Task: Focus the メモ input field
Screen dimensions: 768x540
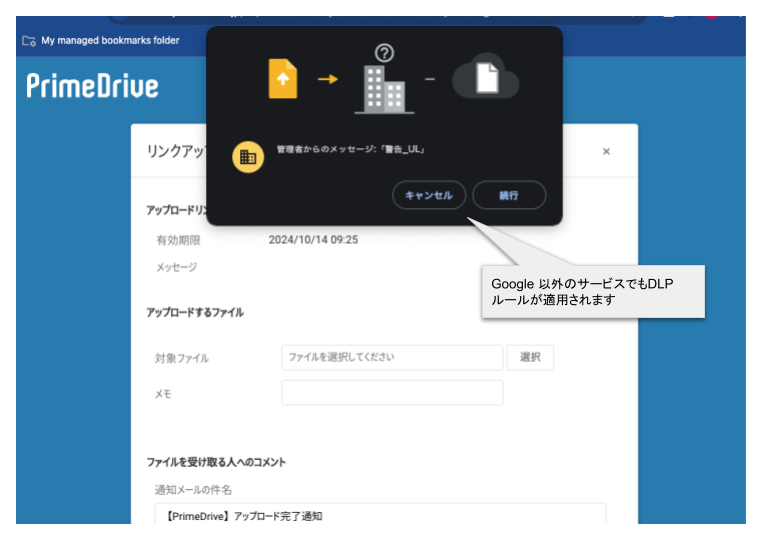Action: [x=392, y=393]
